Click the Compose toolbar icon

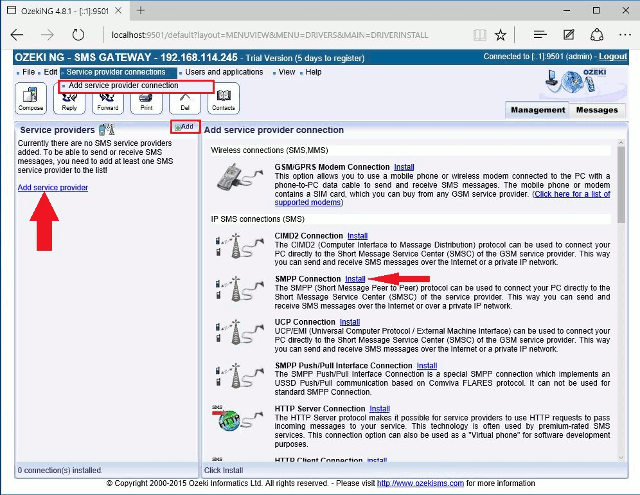31,98
